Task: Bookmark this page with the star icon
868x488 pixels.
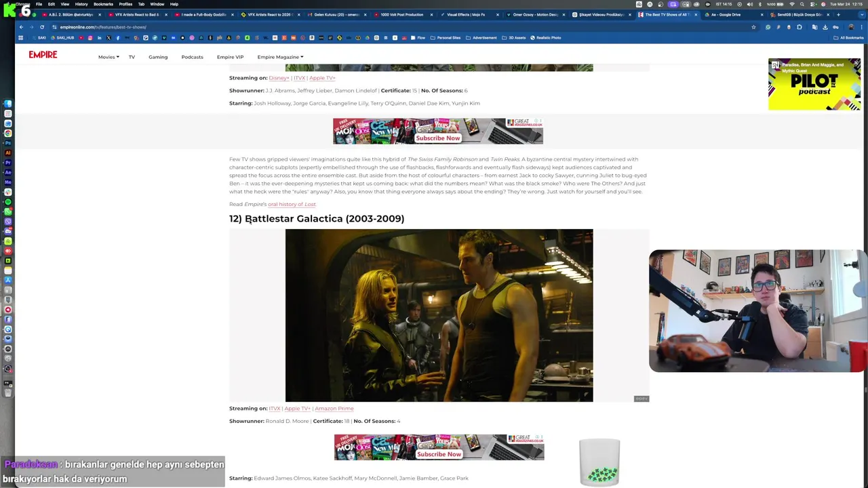Action: click(753, 27)
